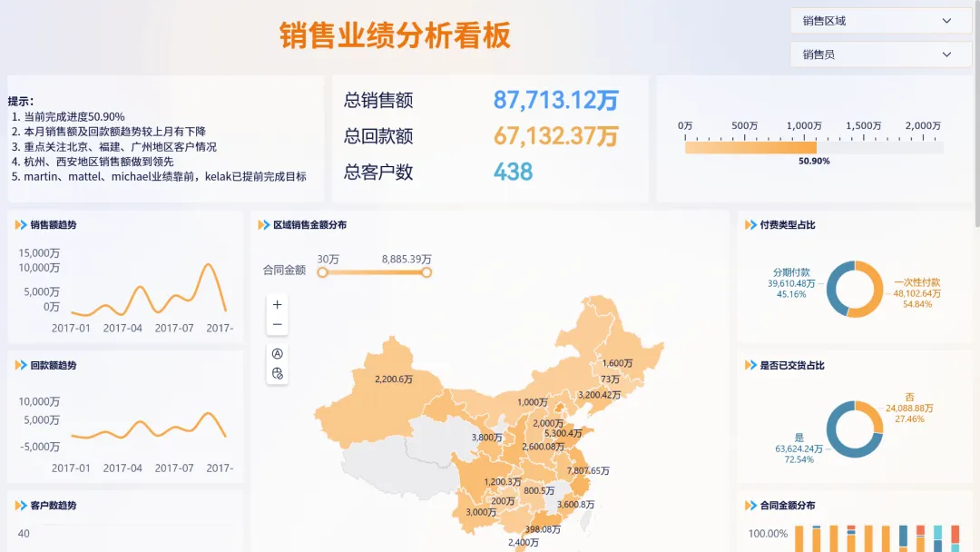Click the 总回款额 label
Image resolution: width=980 pixels, height=552 pixels.
(x=378, y=135)
